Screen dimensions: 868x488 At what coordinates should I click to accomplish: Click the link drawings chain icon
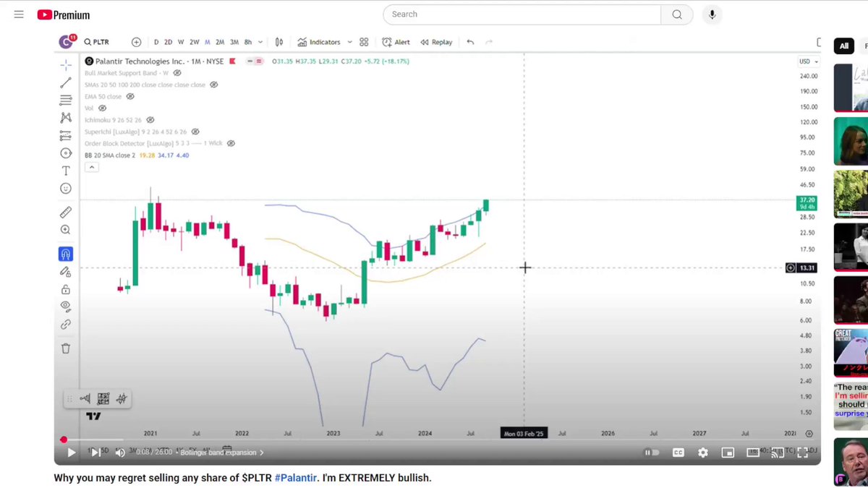pyautogui.click(x=66, y=325)
